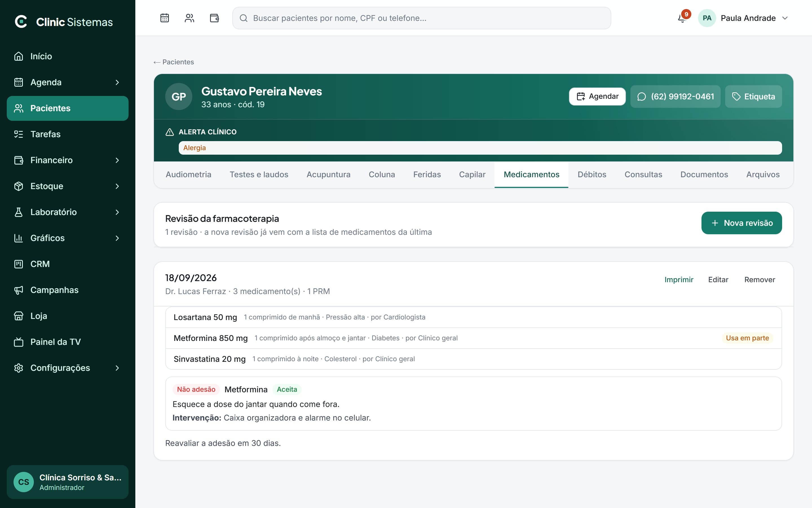Screen dimensions: 812x508
Task: Click the Nova revisão button
Action: [x=741, y=223]
